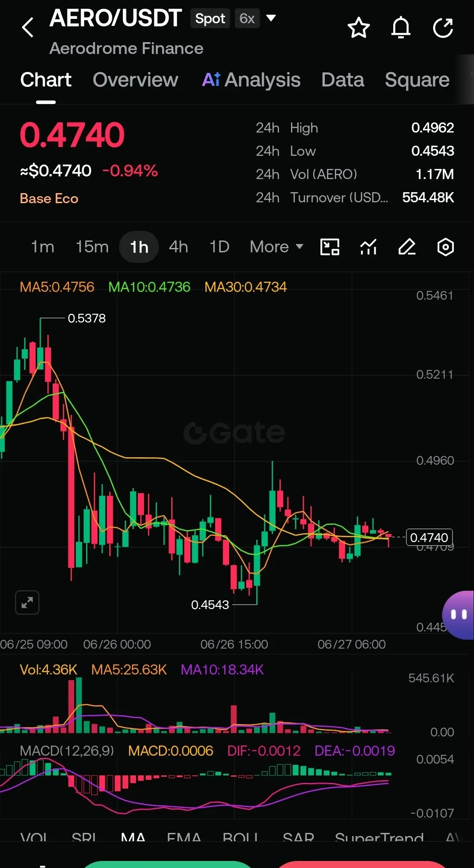Select the MA indicator option

coord(133,837)
